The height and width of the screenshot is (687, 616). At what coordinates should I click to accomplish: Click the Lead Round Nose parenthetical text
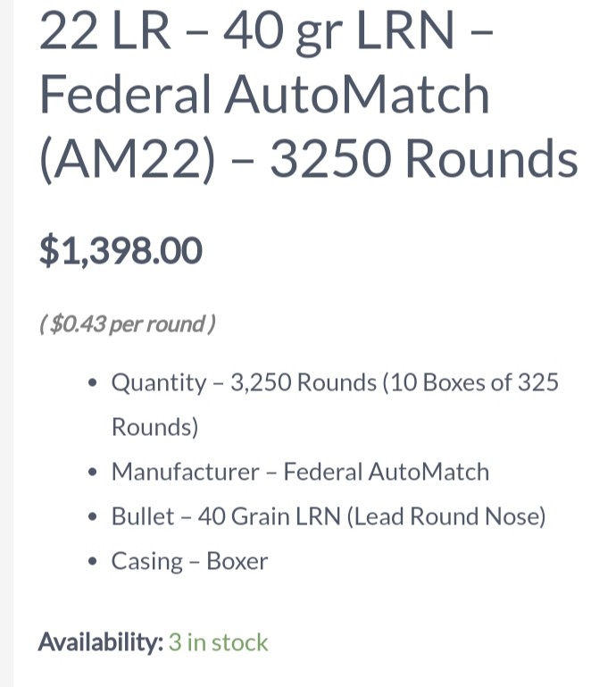446,516
